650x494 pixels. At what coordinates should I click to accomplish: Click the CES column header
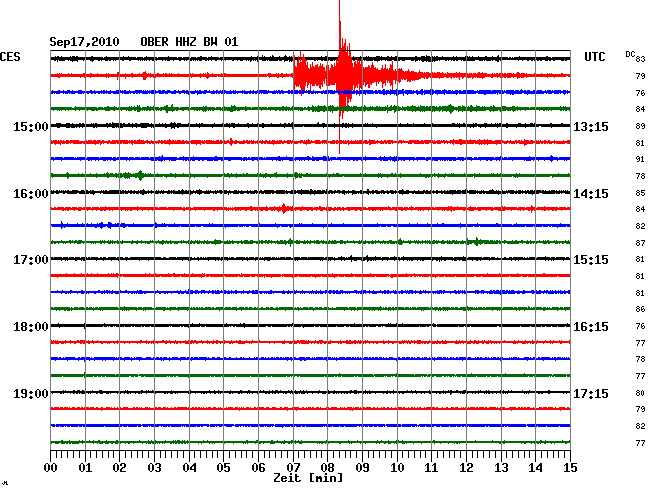pyautogui.click(x=10, y=57)
